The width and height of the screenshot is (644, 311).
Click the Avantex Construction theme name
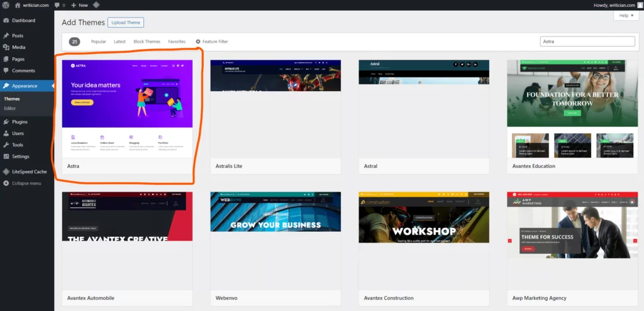click(x=389, y=298)
